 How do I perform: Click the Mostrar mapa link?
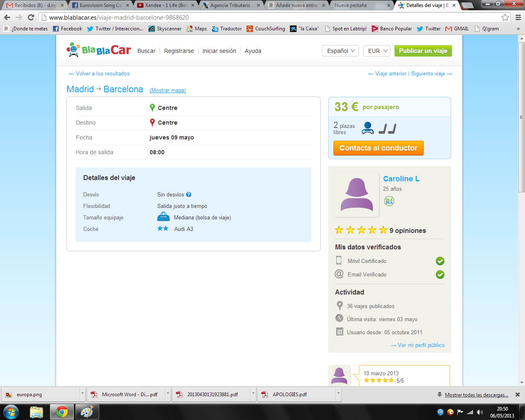168,91
